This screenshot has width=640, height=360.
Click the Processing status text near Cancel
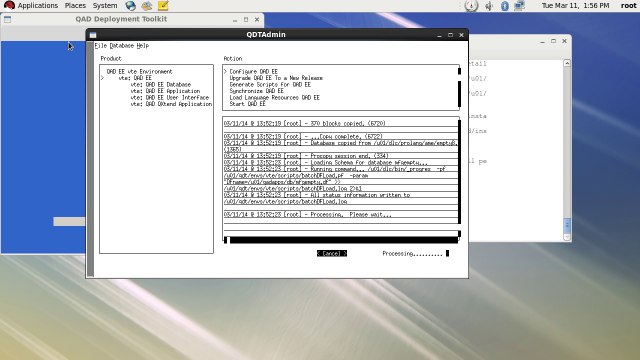pos(412,254)
